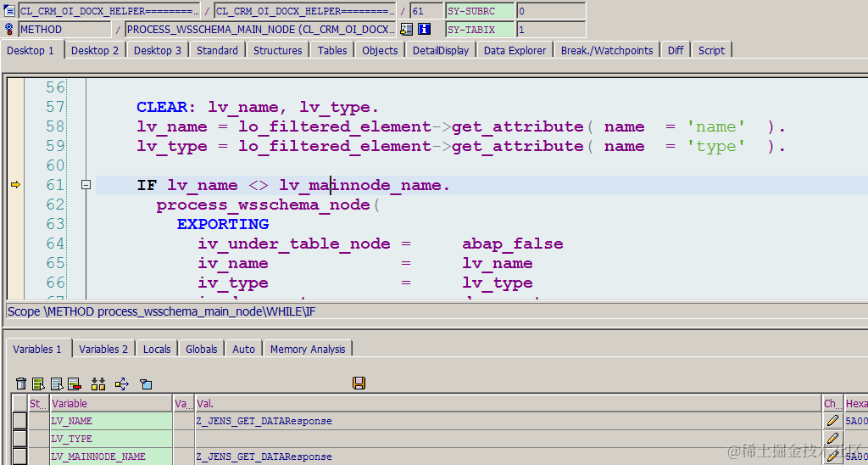Click the PROCESS_WSSCHEMA_MAIN_NODE method name field

tap(260, 30)
